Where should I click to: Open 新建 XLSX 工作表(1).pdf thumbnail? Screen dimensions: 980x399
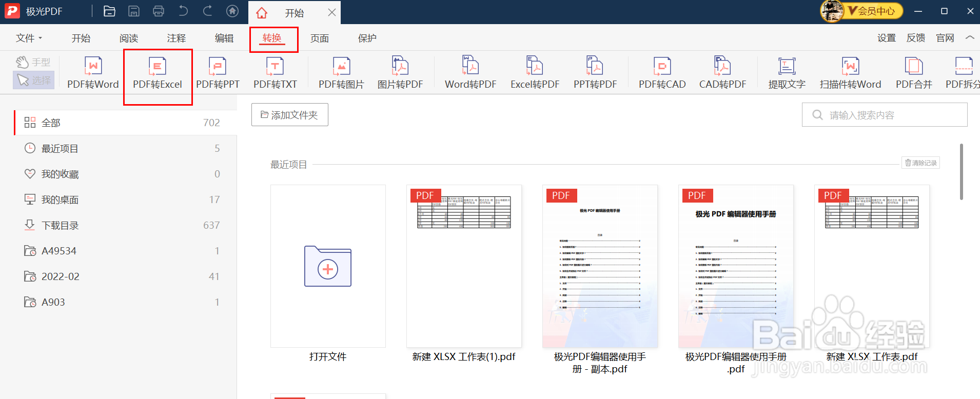pyautogui.click(x=464, y=266)
